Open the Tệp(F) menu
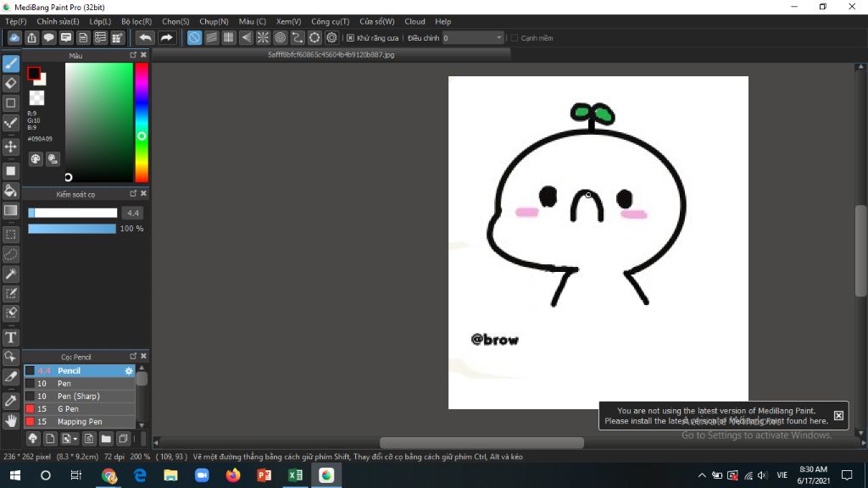The image size is (868, 488). [16, 21]
